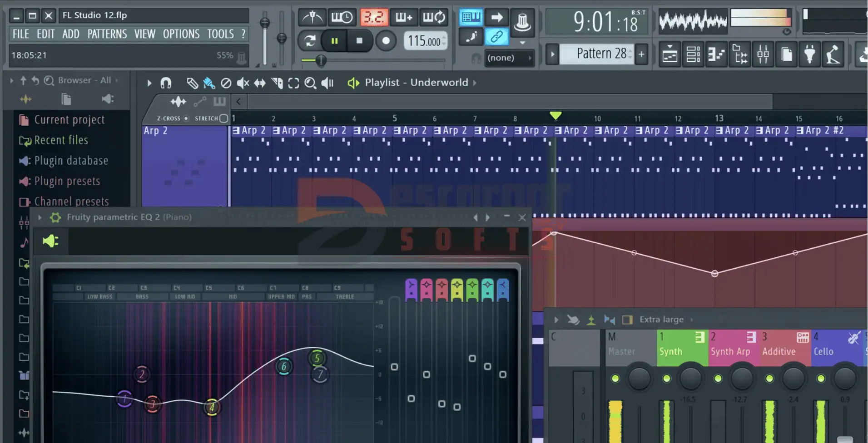Open the piano roll icon
The height and width of the screenshot is (443, 868).
pos(716,54)
